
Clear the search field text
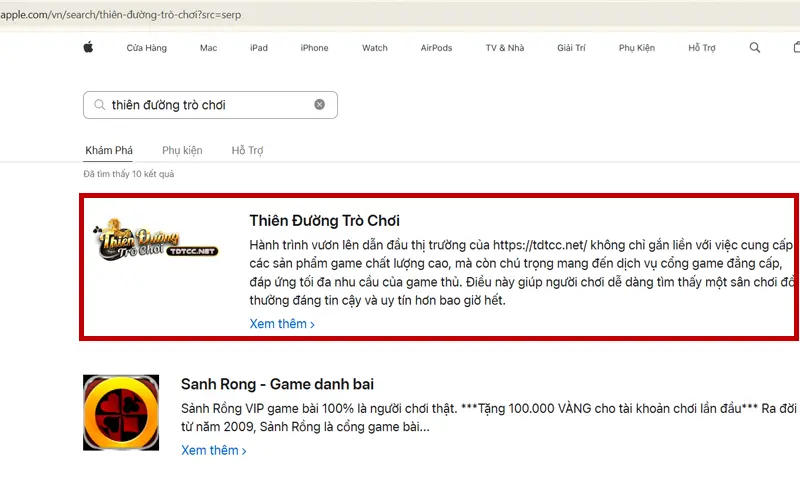319,105
